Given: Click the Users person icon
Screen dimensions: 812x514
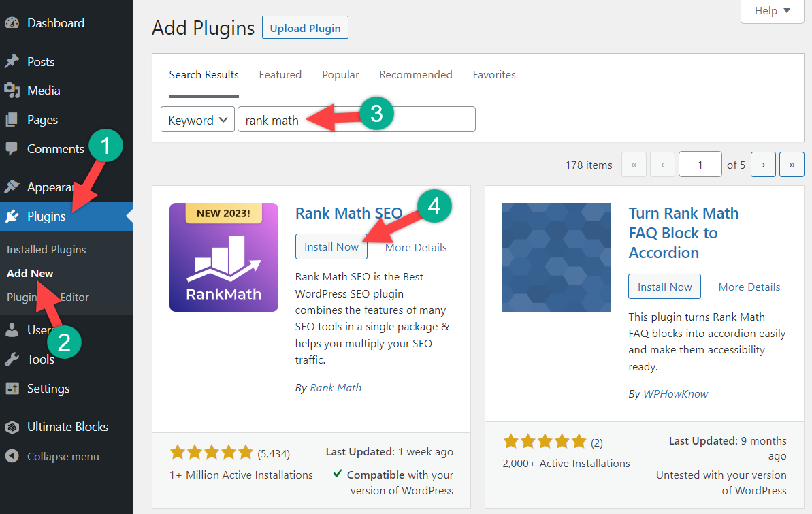Looking at the screenshot, I should coord(12,330).
